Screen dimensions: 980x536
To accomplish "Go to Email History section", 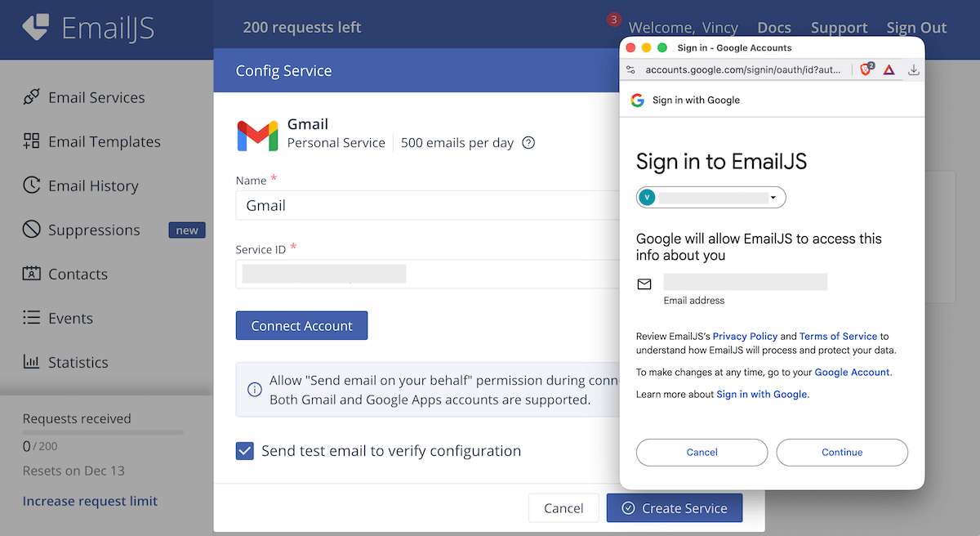I will pos(93,186).
